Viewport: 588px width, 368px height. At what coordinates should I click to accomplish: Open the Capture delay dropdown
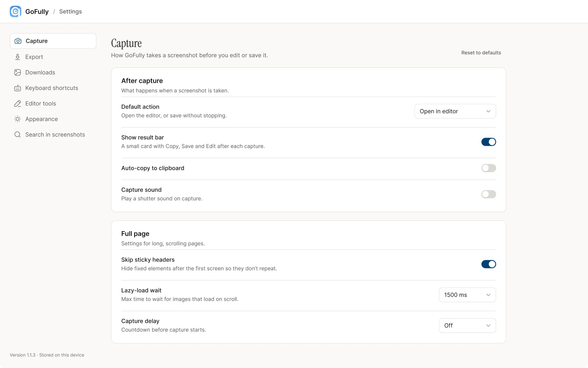pyautogui.click(x=467, y=325)
